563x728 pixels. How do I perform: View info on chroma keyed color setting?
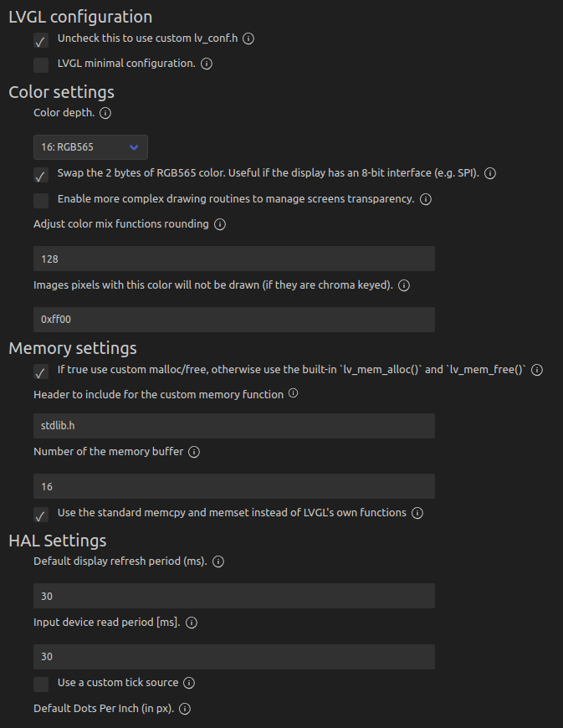click(x=404, y=285)
